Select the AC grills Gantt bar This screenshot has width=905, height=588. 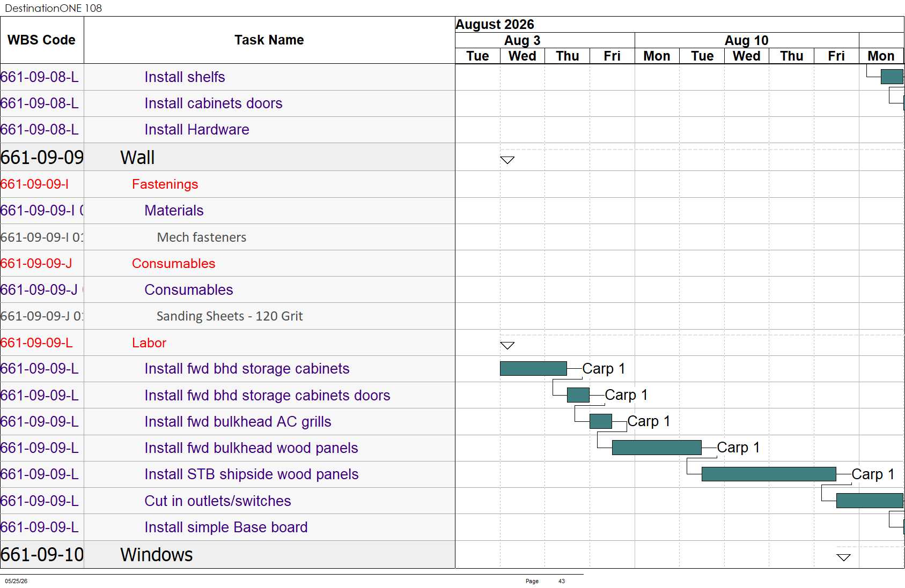[x=601, y=421]
